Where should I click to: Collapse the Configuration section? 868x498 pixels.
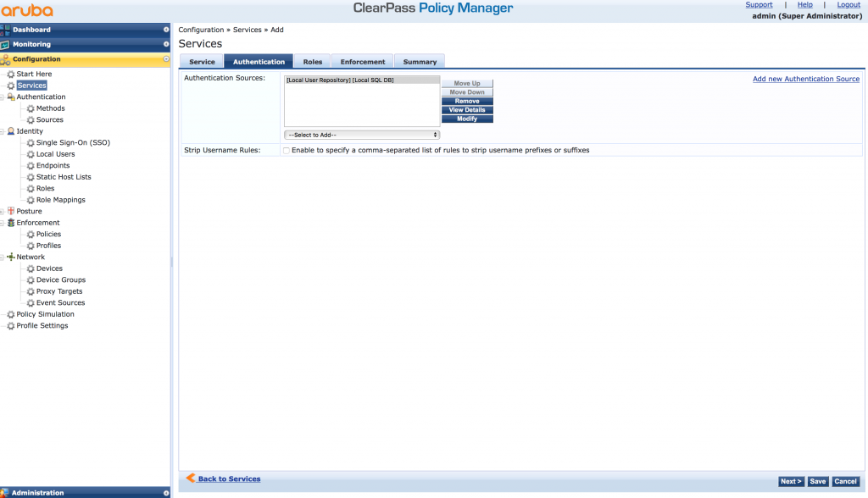(x=165, y=59)
